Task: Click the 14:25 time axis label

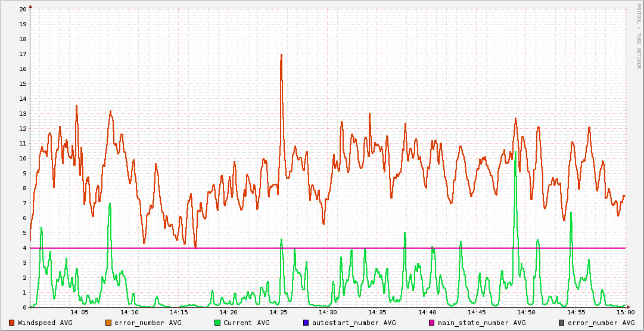Action: click(x=278, y=313)
